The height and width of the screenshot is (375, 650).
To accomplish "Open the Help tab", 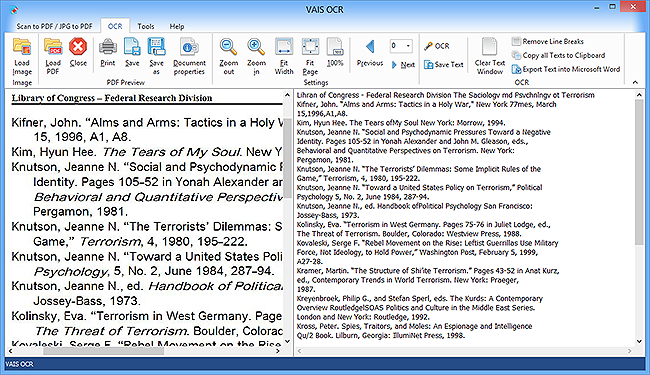I will click(177, 26).
